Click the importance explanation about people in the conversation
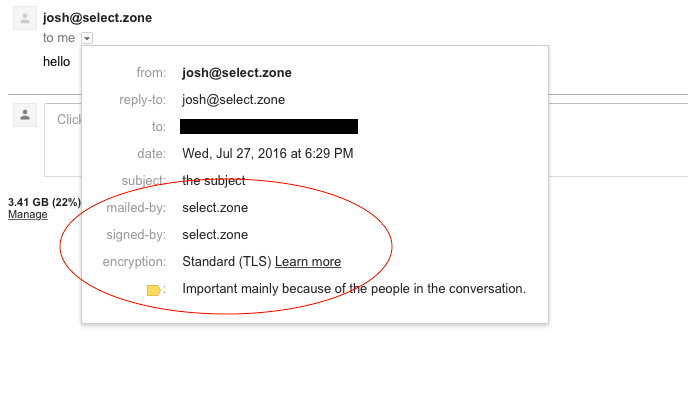 [x=354, y=289]
